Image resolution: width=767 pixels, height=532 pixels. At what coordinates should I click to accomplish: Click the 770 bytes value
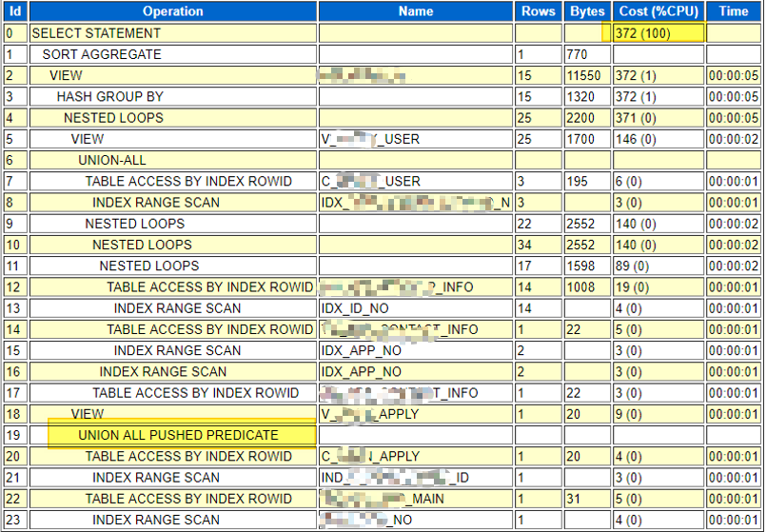click(x=578, y=54)
